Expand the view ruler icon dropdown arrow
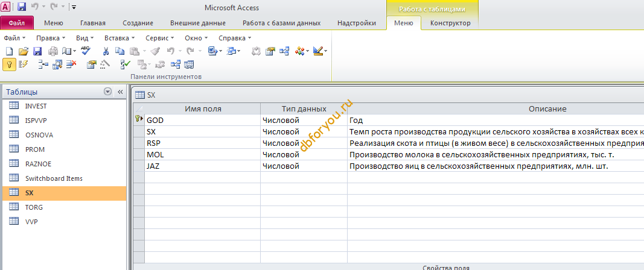 pyautogui.click(x=326, y=51)
